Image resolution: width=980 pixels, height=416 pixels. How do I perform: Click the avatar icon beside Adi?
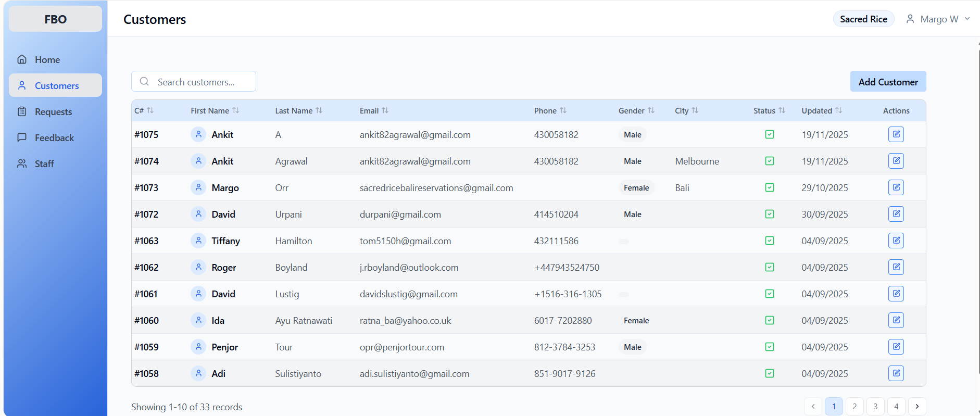pos(198,373)
